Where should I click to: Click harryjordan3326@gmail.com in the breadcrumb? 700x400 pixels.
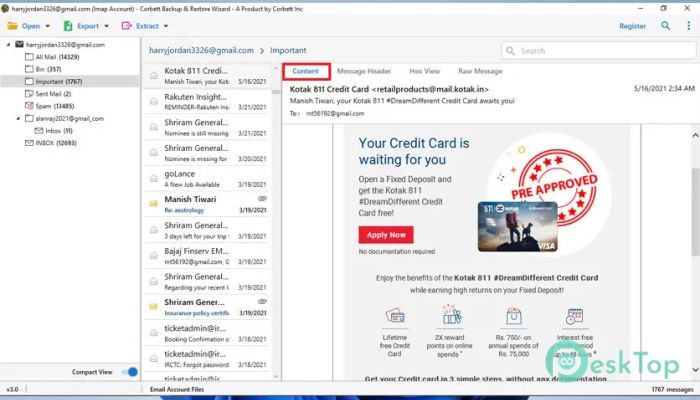click(x=201, y=50)
